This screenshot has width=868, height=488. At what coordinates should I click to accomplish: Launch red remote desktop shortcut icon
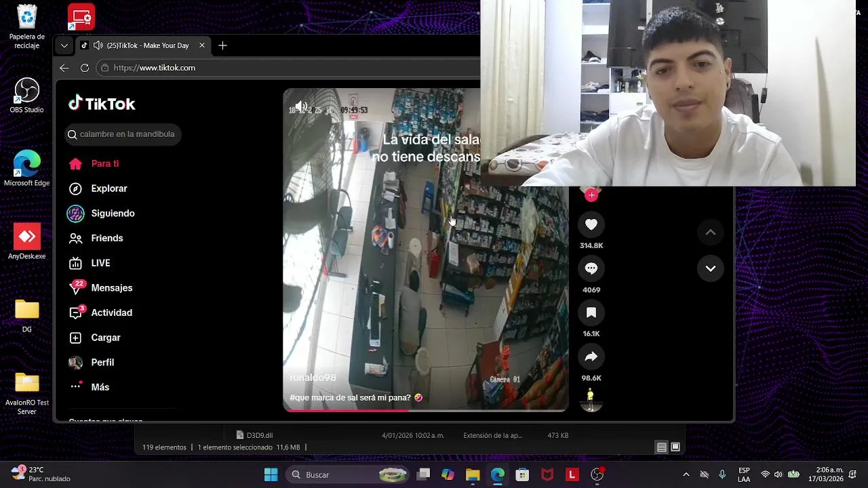pyautogui.click(x=81, y=17)
